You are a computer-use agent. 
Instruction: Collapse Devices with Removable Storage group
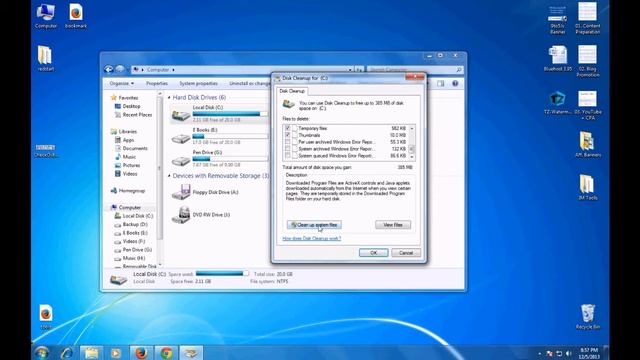click(x=169, y=176)
